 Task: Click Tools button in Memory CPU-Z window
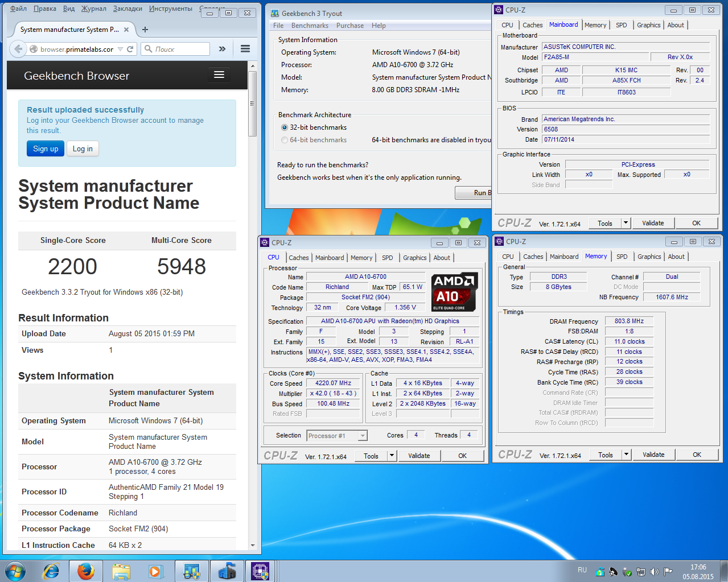(x=606, y=455)
